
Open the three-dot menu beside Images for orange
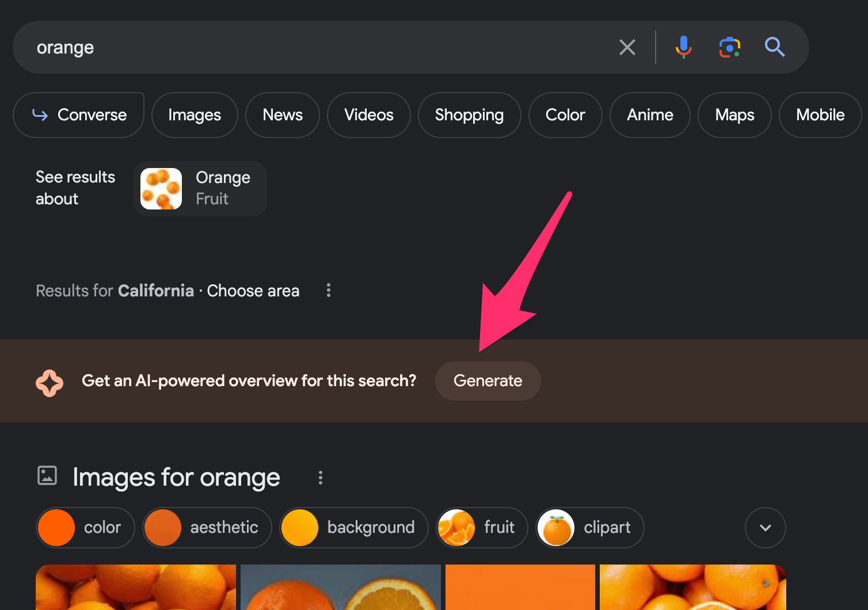[321, 478]
